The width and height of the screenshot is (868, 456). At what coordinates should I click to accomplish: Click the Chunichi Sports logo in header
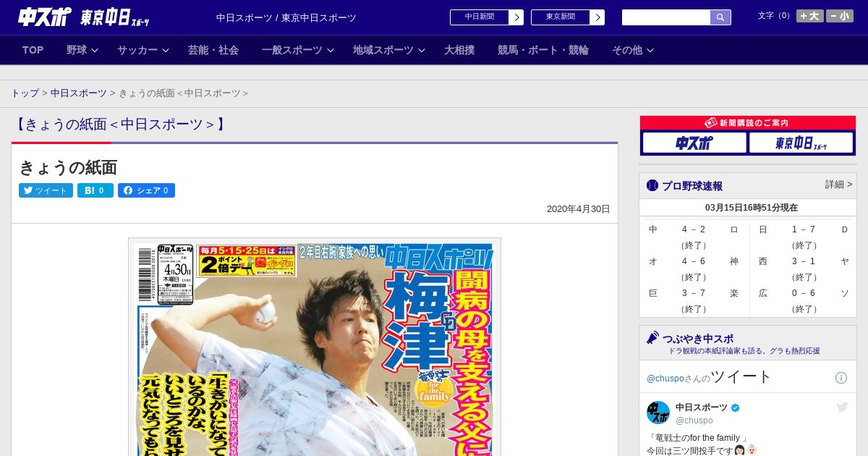click(x=45, y=17)
